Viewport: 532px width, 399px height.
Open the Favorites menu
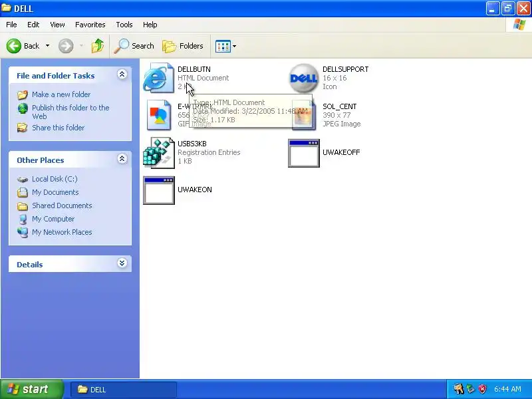tap(90, 25)
